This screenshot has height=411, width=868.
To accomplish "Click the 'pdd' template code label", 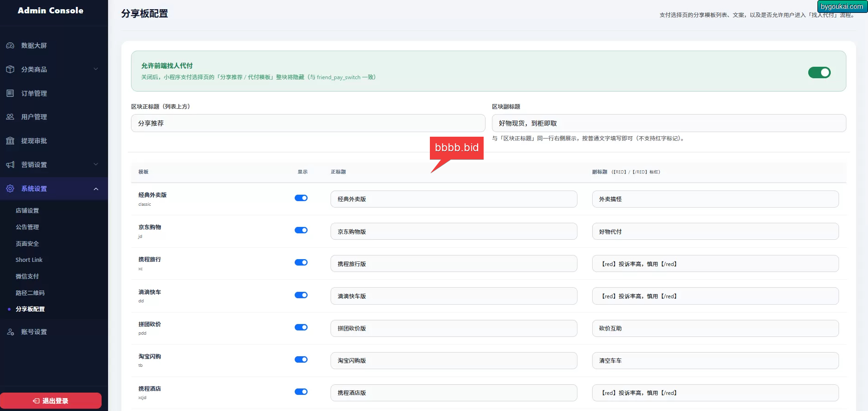I will 142,333.
